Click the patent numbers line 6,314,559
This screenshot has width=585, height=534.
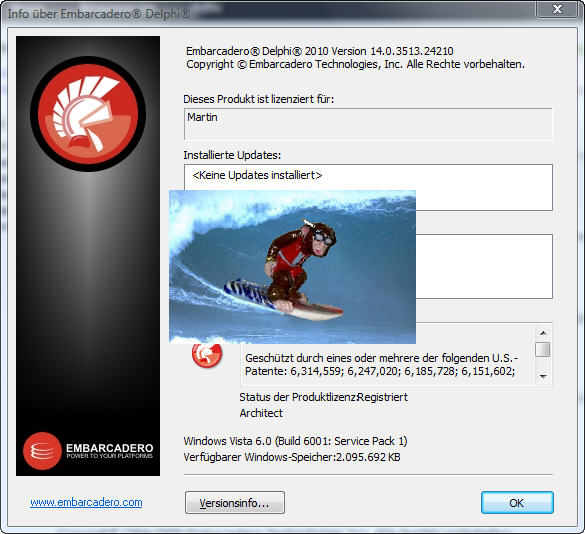click(x=380, y=371)
